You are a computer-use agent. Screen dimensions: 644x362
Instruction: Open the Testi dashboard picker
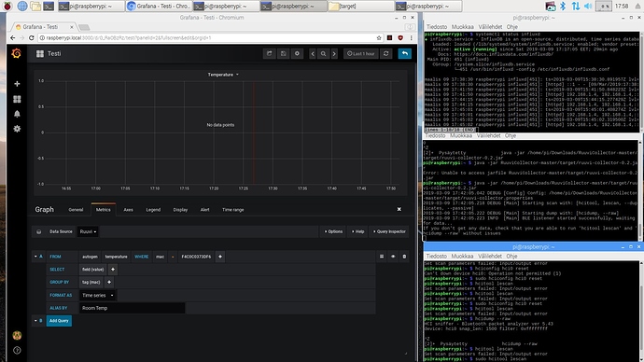click(49, 54)
